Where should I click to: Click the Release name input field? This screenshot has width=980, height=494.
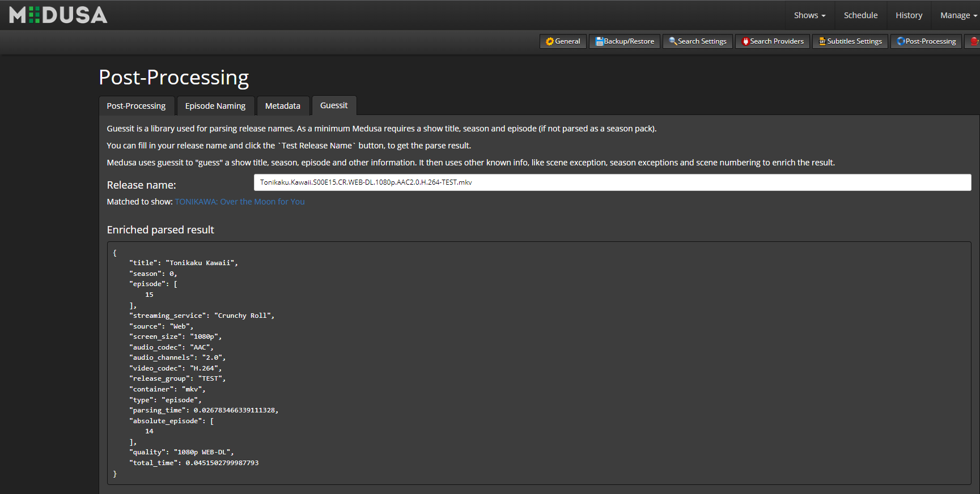point(612,182)
